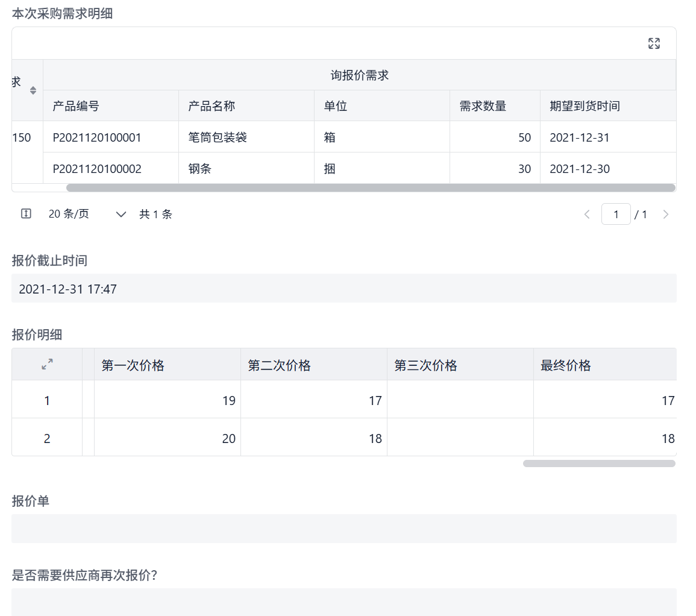Click the 报价截止时间 field
The height and width of the screenshot is (616, 696).
coord(343,289)
